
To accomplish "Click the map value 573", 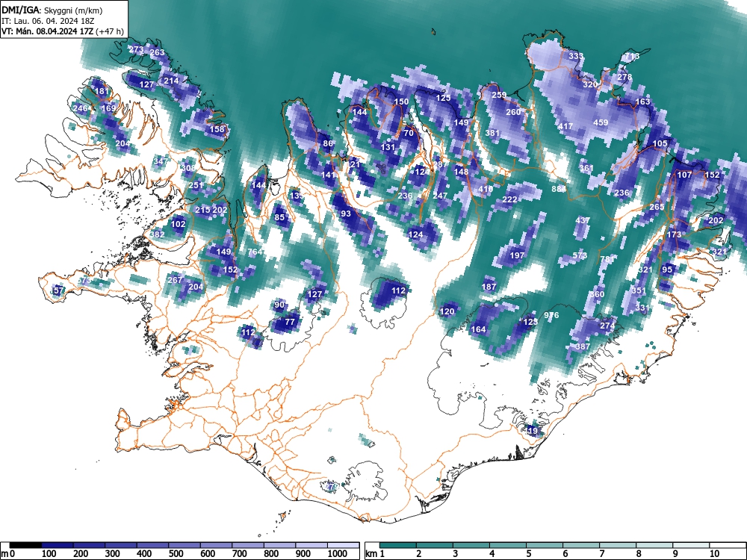I will [x=580, y=255].
